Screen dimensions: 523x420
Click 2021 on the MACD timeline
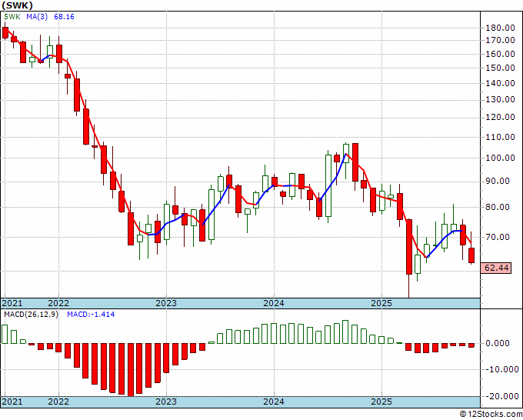[12, 402]
